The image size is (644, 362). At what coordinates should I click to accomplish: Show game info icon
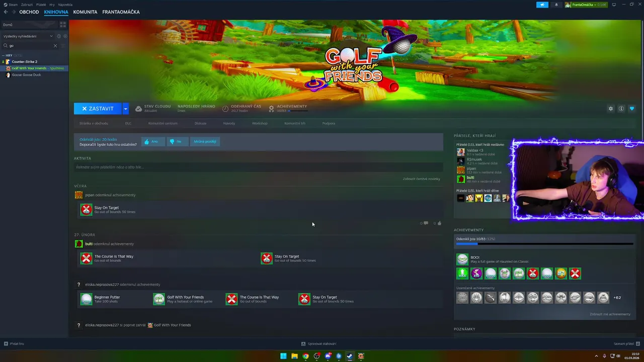(x=621, y=109)
